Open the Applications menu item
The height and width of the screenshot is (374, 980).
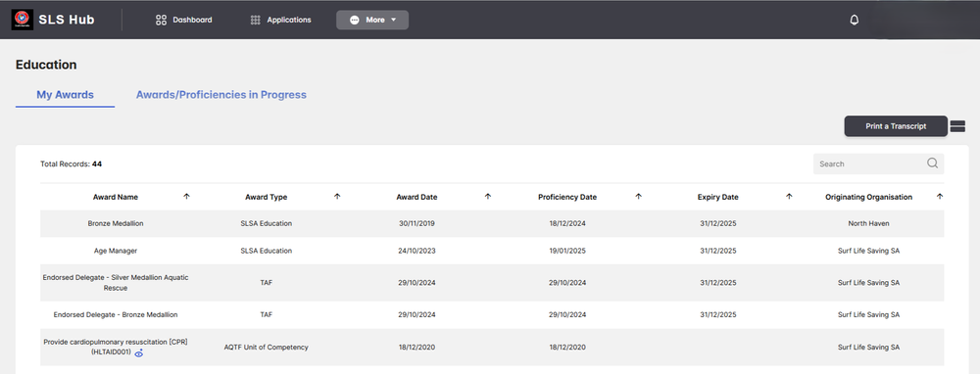click(280, 20)
